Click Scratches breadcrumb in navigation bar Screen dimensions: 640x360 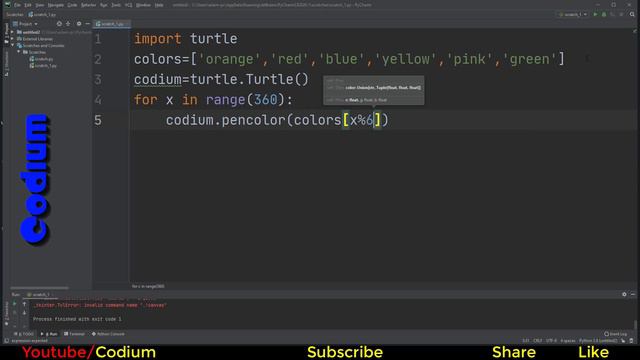click(15, 14)
